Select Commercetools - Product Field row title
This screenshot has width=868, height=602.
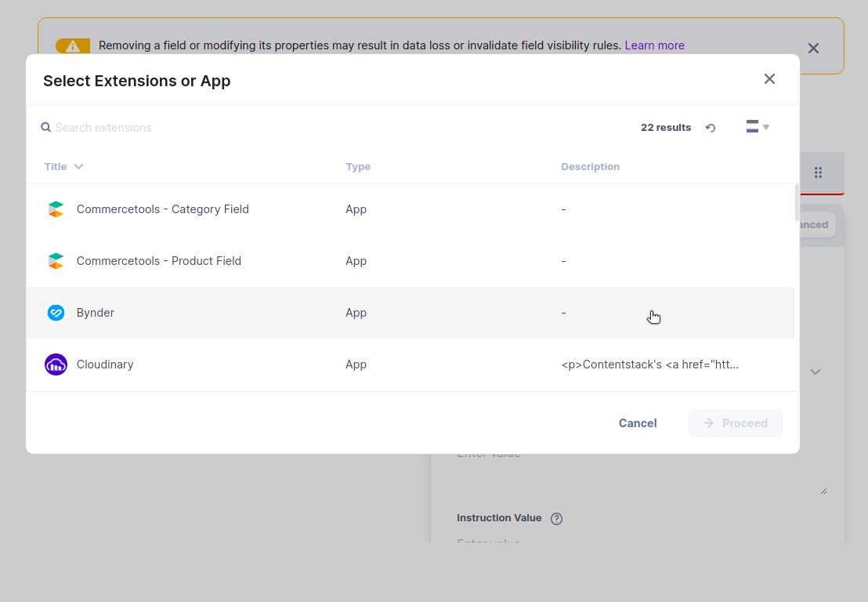159,261
